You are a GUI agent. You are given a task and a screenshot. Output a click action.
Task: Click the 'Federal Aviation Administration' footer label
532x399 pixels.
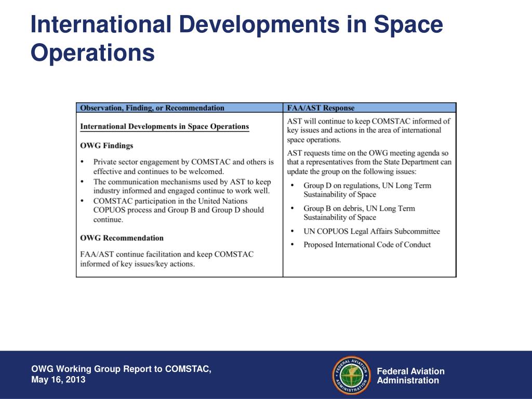tap(410, 376)
